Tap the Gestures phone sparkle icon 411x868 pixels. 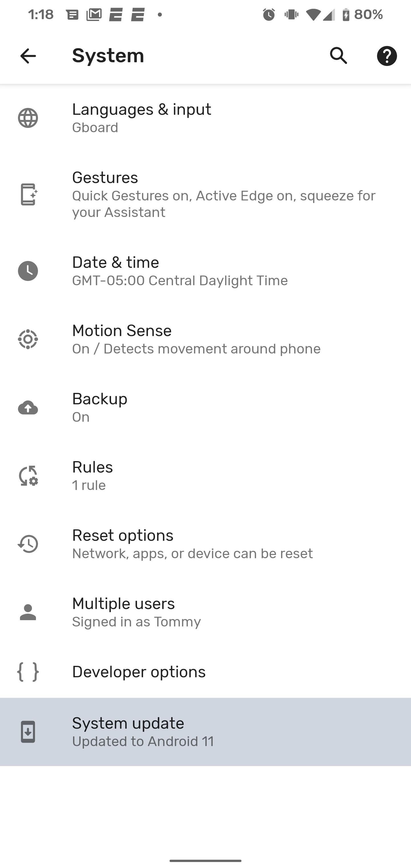tap(28, 194)
